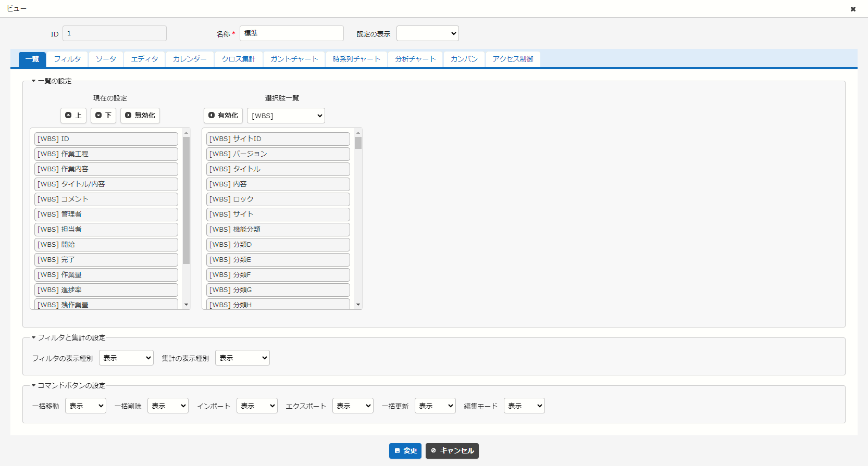Open the 一括更新 dropdown
This screenshot has height=466, width=868.
point(435,406)
